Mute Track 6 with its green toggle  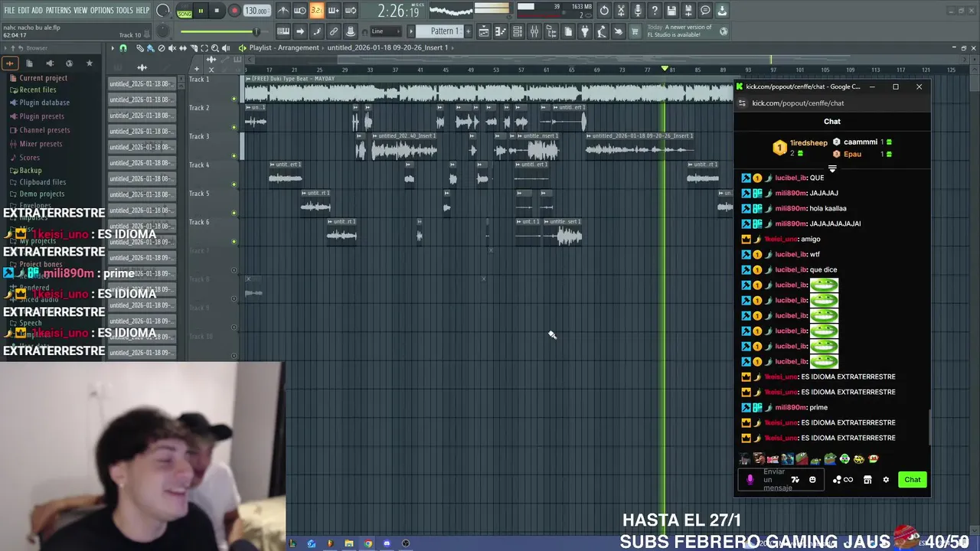pos(234,242)
